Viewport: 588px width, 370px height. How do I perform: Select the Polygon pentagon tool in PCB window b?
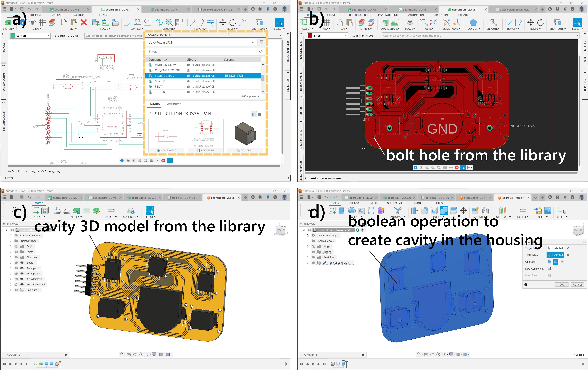coord(473,22)
